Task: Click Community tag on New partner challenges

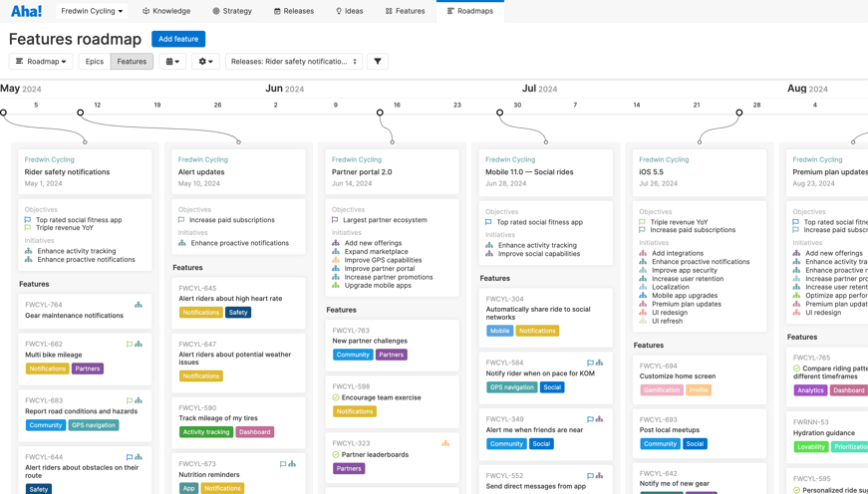Action: click(x=353, y=355)
